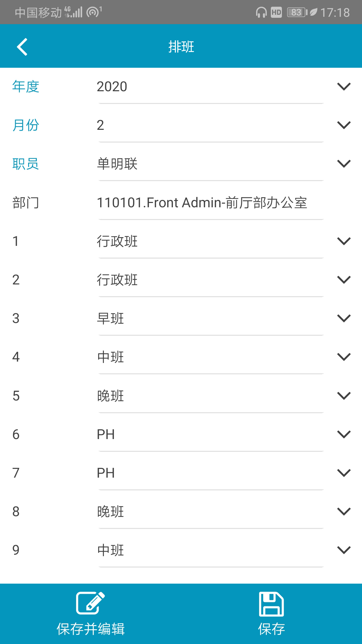The image size is (362, 644).
Task: Change day 1 shift selection
Action: click(x=344, y=241)
